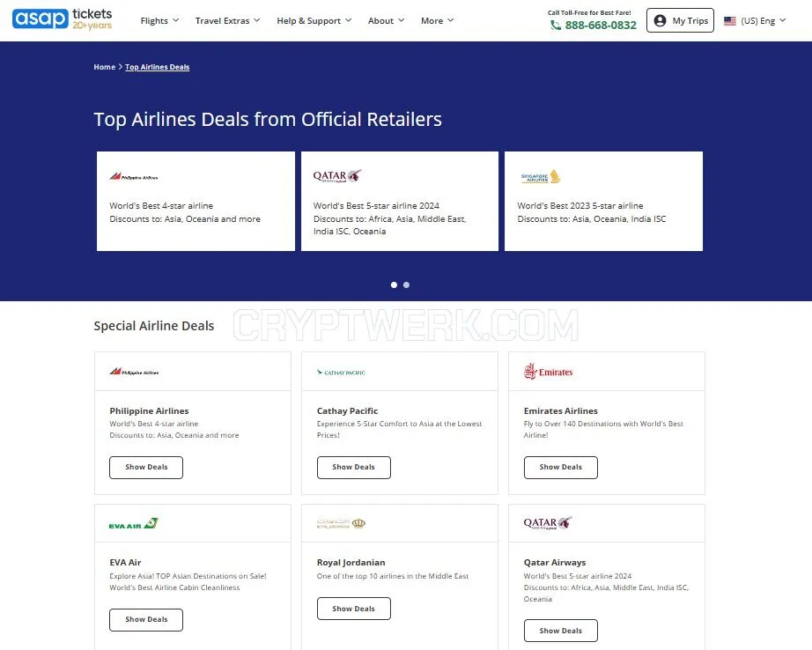
Task: Open the World's Best 4-star airline carousel card
Action: pos(196,201)
